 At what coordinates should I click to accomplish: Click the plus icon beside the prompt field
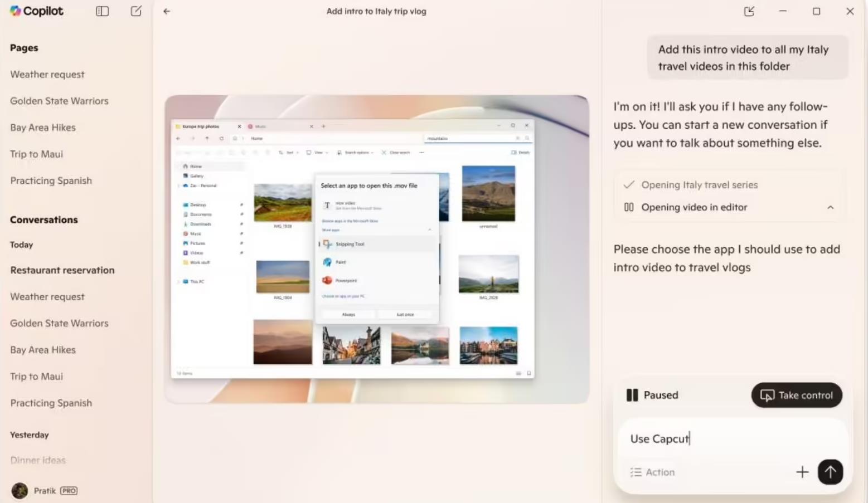[x=802, y=472]
